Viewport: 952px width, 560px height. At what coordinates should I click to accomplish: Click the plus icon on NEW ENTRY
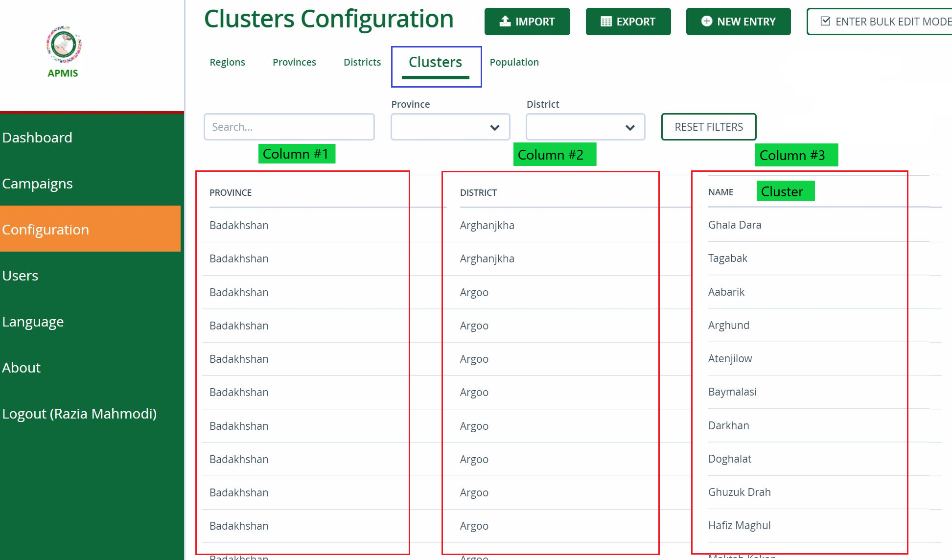[706, 21]
